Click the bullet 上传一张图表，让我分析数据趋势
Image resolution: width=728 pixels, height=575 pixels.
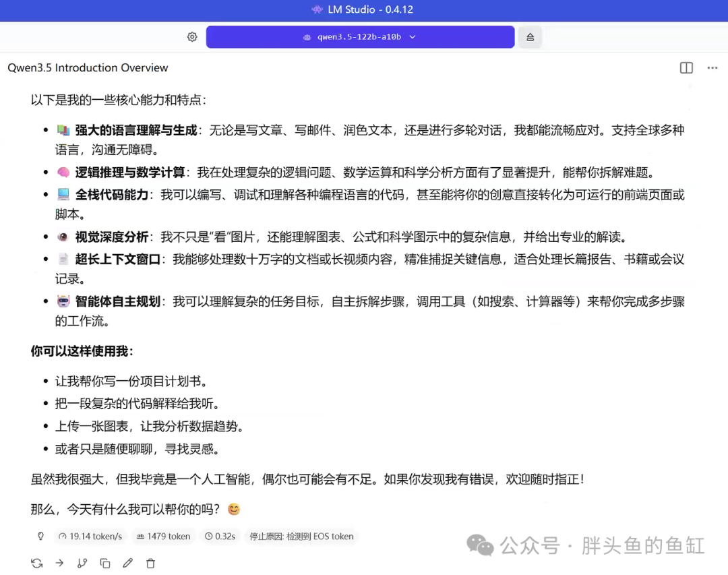coord(150,427)
